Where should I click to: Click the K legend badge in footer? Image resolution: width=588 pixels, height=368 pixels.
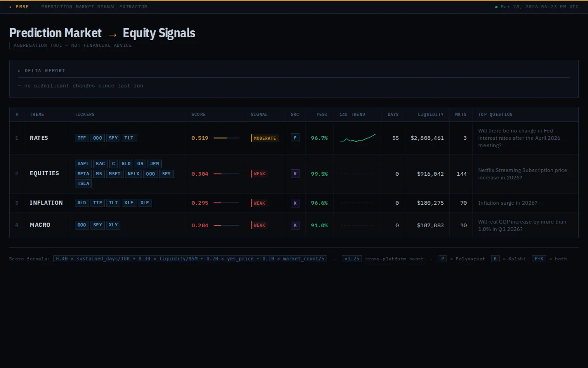495,259
